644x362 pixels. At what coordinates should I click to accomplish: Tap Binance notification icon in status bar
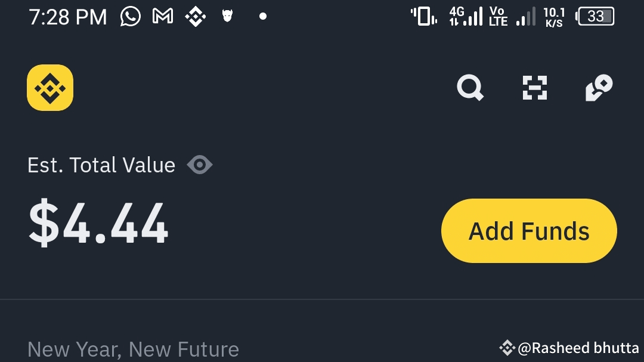pyautogui.click(x=195, y=17)
